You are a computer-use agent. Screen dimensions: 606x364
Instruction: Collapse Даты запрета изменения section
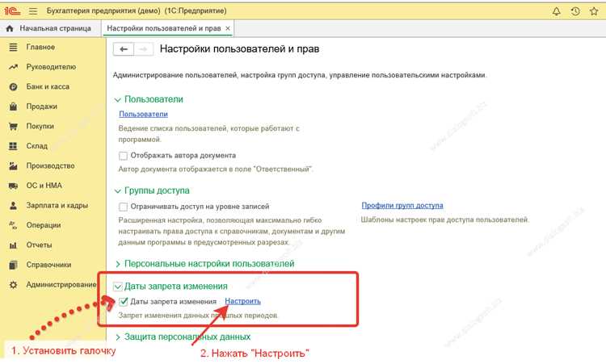[x=117, y=287]
